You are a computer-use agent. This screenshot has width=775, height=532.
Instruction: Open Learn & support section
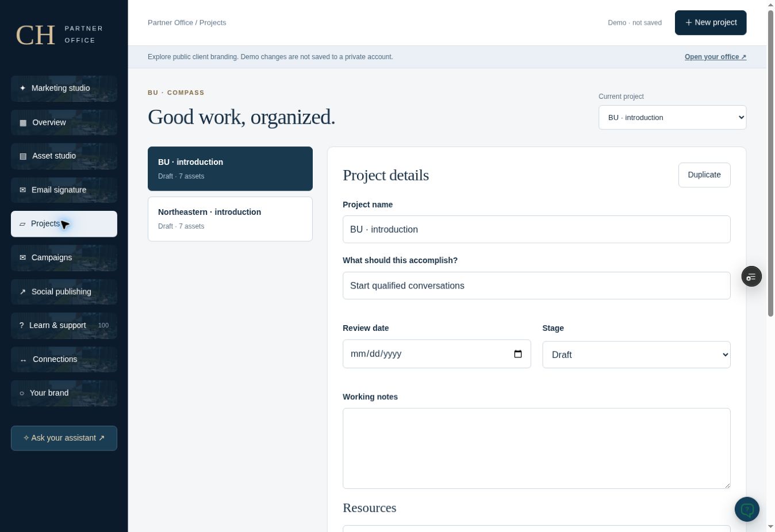(x=64, y=326)
